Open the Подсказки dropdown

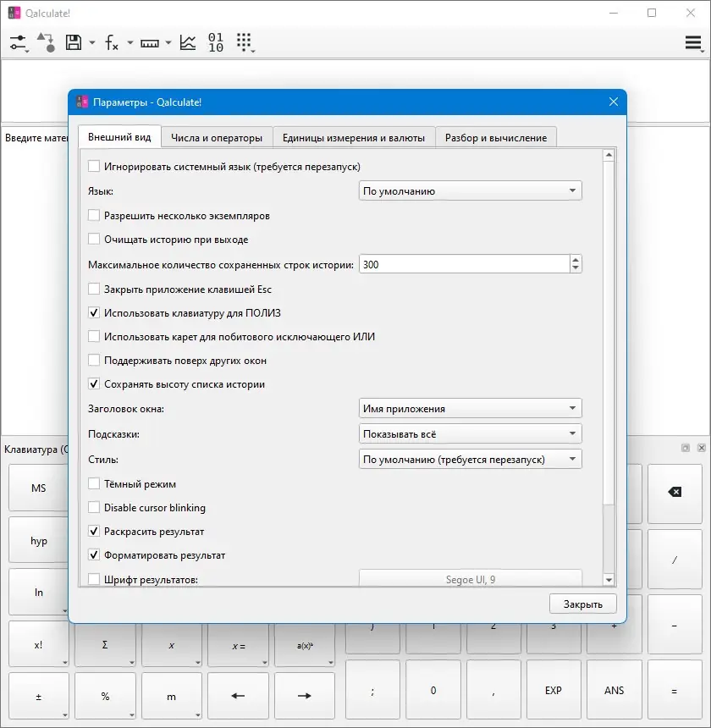[470, 434]
